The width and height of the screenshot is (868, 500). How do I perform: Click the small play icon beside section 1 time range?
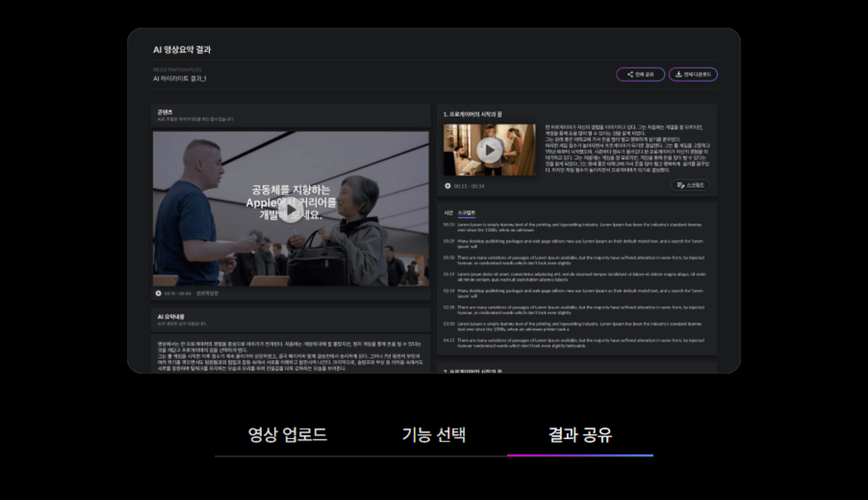tap(448, 186)
